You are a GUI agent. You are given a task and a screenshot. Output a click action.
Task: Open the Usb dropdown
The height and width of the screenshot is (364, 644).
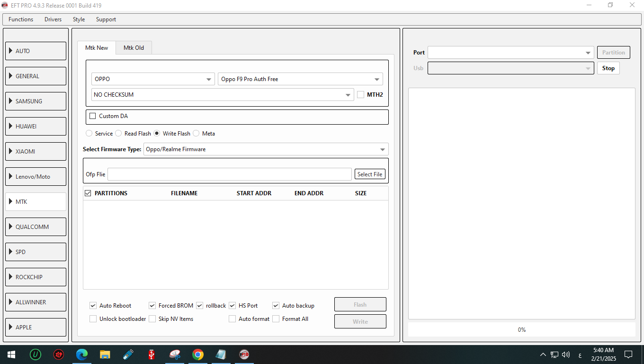(x=511, y=68)
